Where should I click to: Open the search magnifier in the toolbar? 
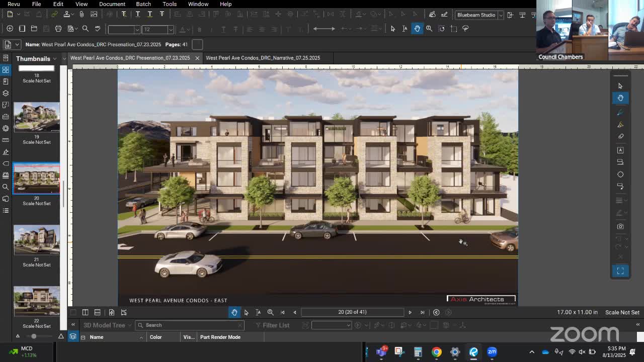[x=86, y=29]
